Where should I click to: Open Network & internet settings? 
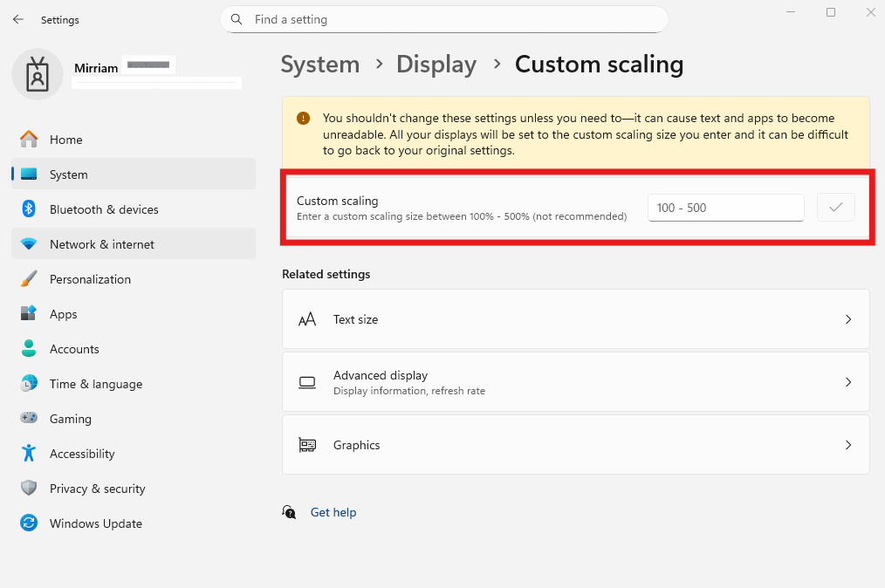tap(134, 244)
